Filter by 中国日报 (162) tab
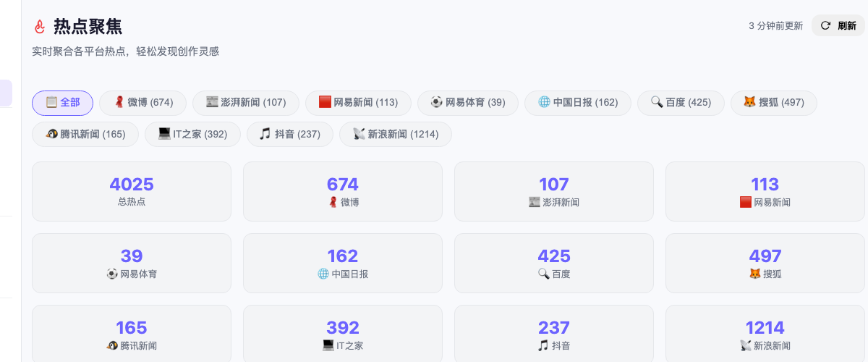 [577, 103]
